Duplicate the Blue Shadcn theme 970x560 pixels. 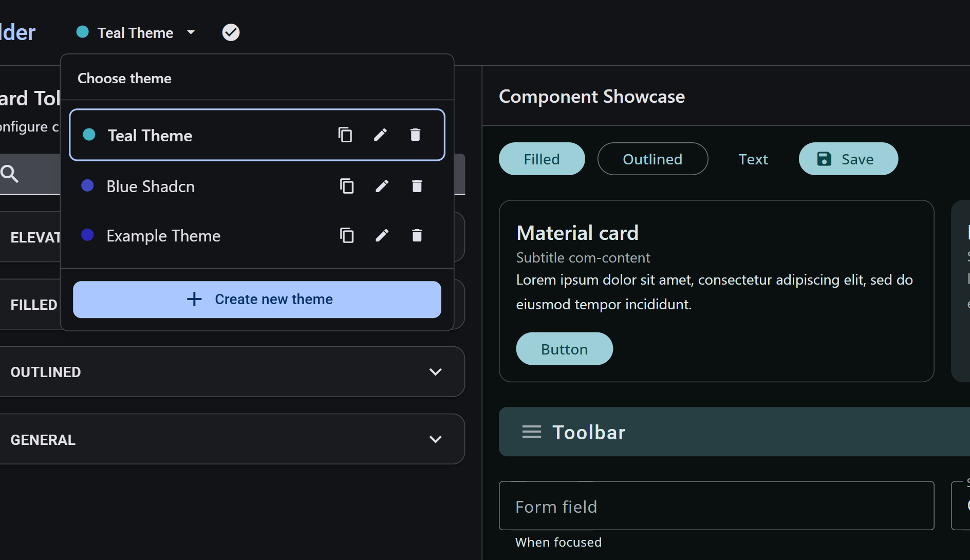(x=347, y=186)
